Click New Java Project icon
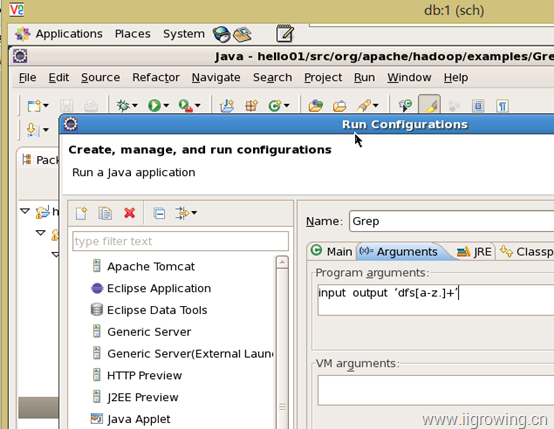 [x=227, y=105]
